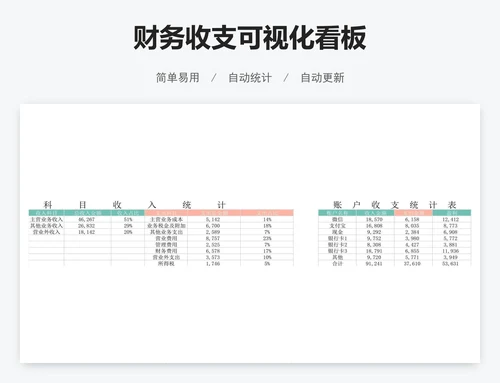
Task: Click the expense amount for 所得税
Action: tap(213, 264)
